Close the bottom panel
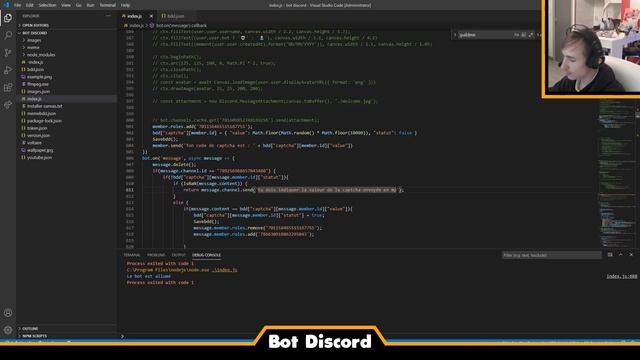Screen dimensions: 640x360 [x=631, y=255]
